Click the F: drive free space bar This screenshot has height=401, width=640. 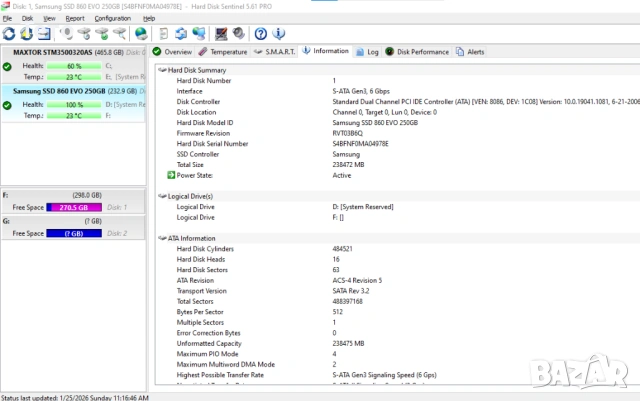tap(75, 207)
